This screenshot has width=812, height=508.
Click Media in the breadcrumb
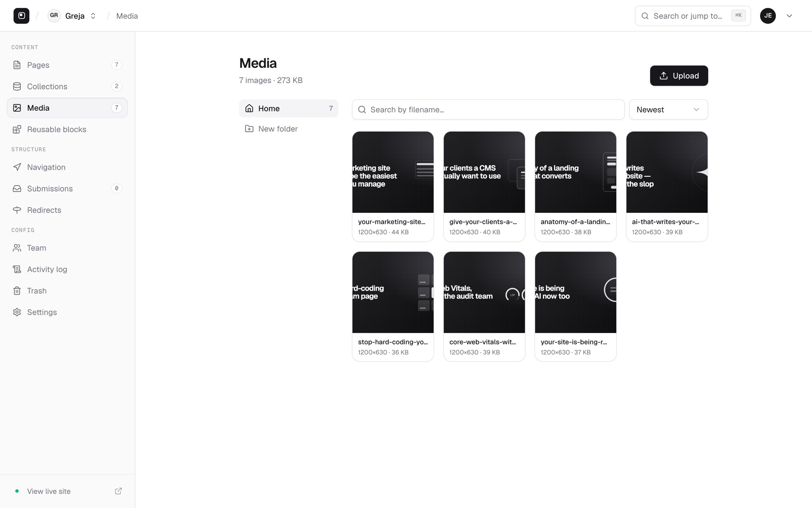point(127,16)
